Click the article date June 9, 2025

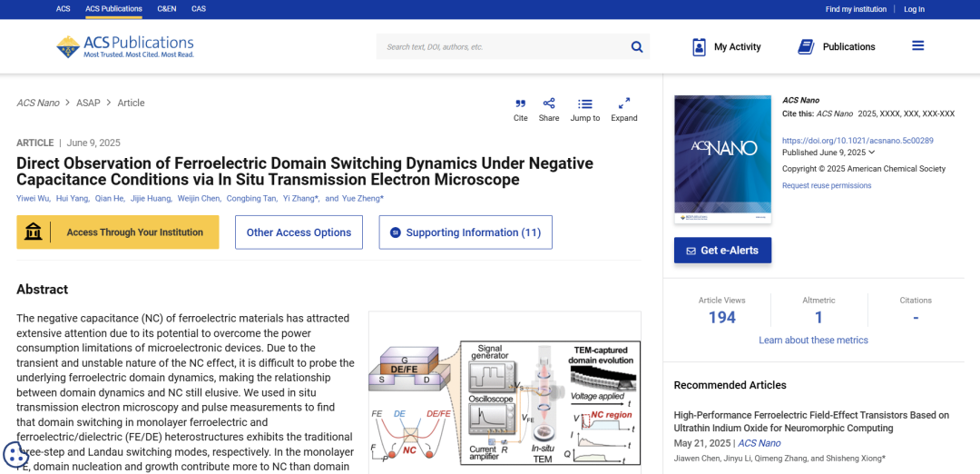point(93,143)
